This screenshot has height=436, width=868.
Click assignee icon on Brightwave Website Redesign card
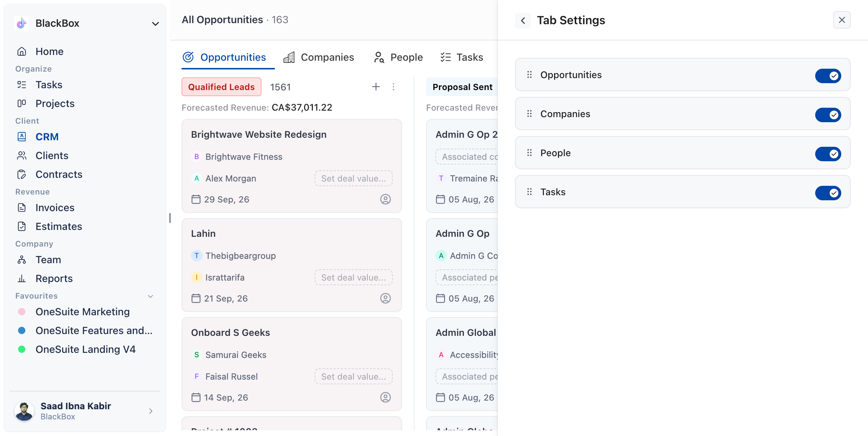[x=386, y=199]
